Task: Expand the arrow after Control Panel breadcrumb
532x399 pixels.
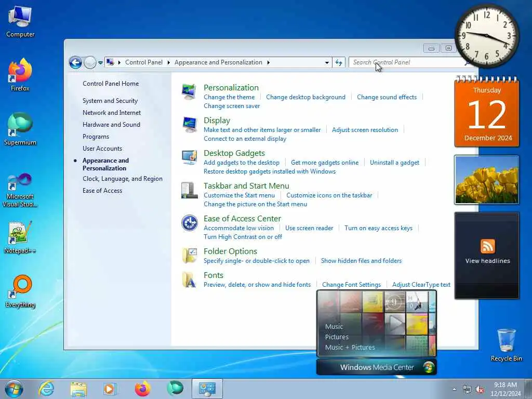Action: point(169,62)
